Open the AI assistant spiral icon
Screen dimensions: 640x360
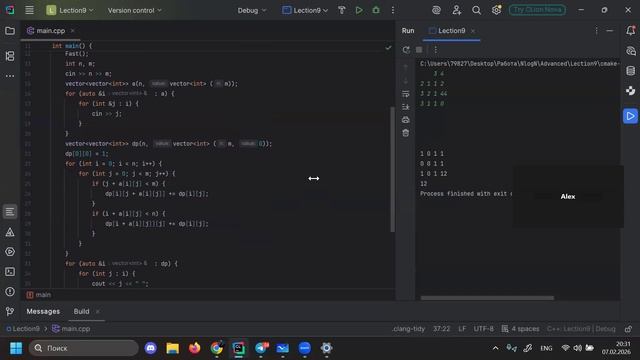coord(436,10)
